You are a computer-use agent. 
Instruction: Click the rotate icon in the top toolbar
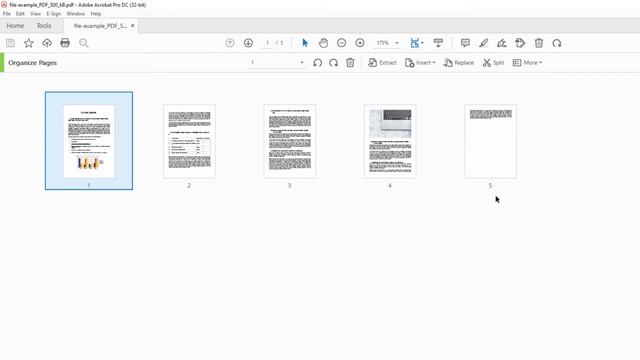tap(557, 43)
